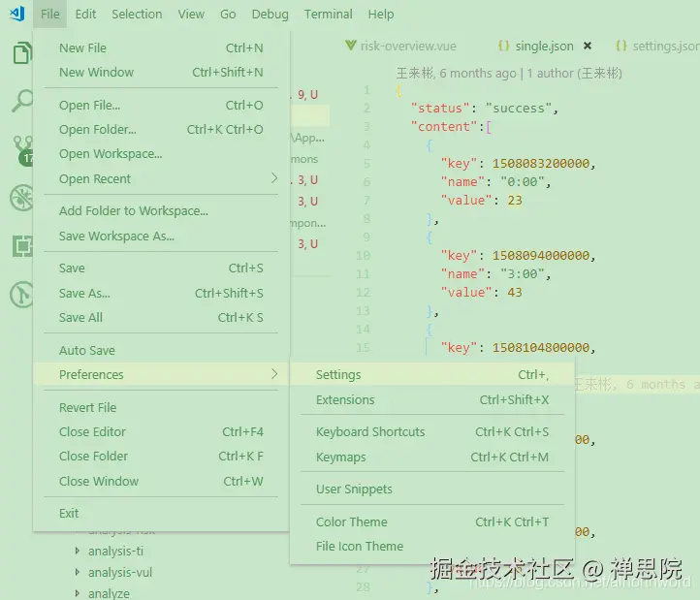The width and height of the screenshot is (700, 600).
Task: Select Close Editor menu entry
Action: point(161,431)
